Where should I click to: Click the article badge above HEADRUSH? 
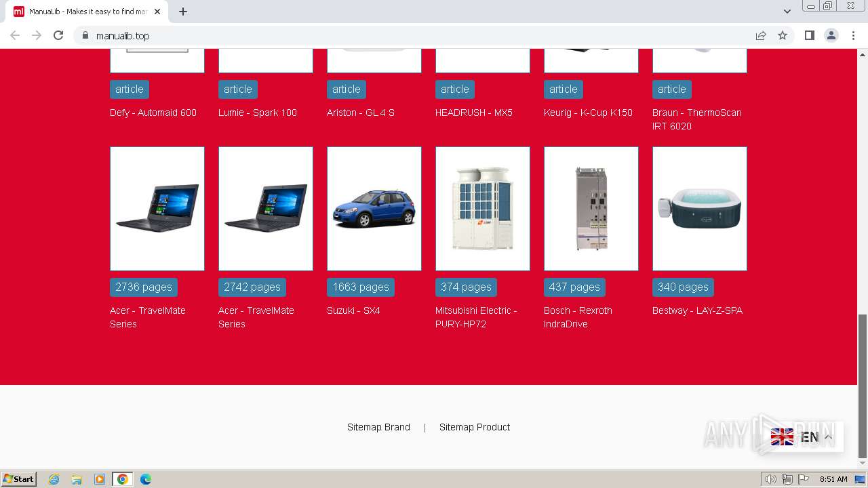pyautogui.click(x=455, y=89)
